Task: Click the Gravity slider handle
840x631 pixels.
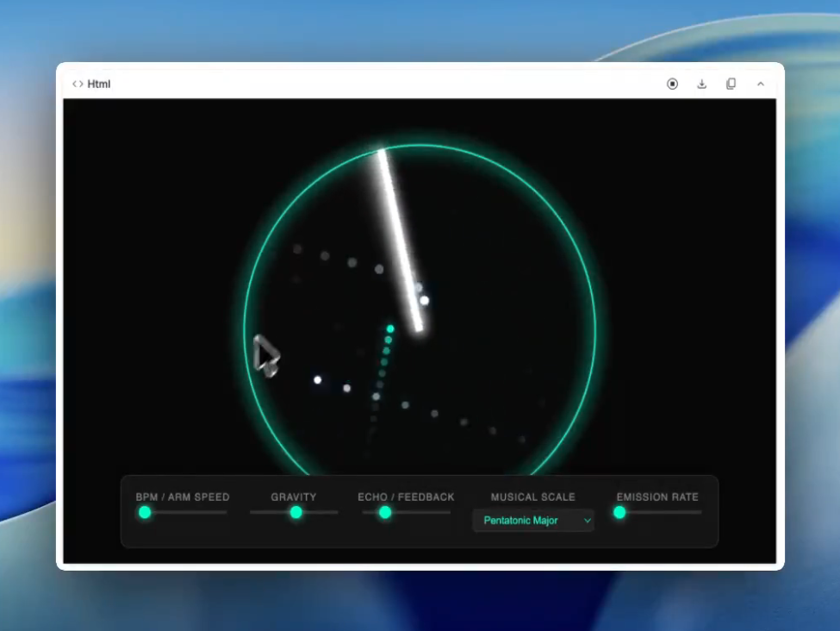Action: coord(296,513)
